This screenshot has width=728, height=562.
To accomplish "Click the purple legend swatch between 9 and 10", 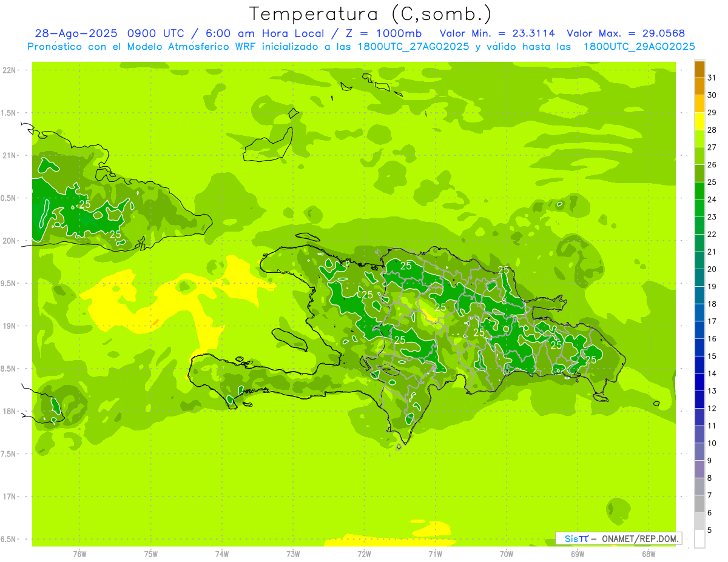I will pos(699,452).
